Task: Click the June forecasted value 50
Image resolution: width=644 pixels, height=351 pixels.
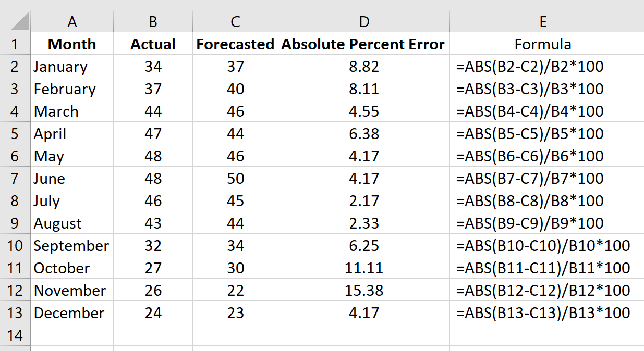Action: (235, 178)
